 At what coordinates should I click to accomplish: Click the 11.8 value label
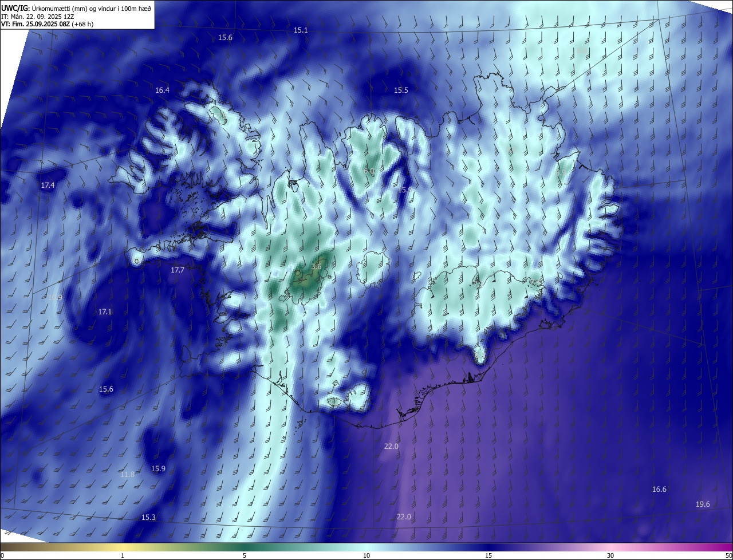coord(127,475)
